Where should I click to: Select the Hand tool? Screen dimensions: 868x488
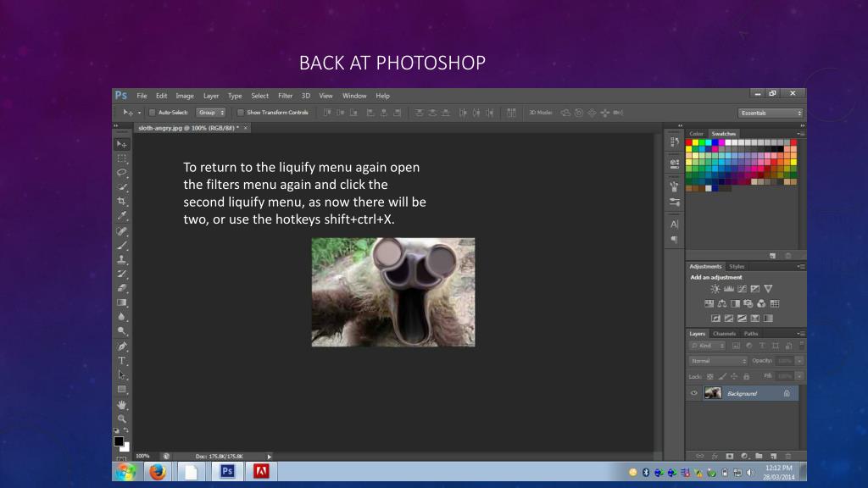122,405
